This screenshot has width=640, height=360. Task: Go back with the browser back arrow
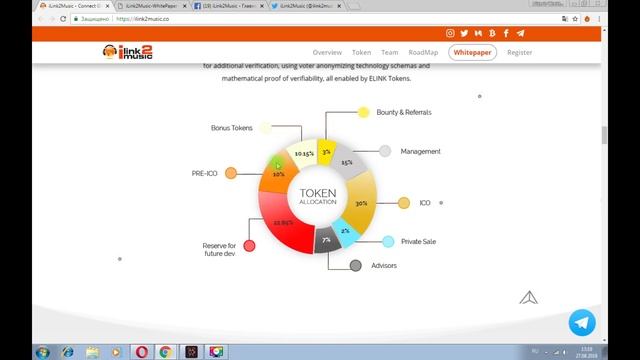40,19
